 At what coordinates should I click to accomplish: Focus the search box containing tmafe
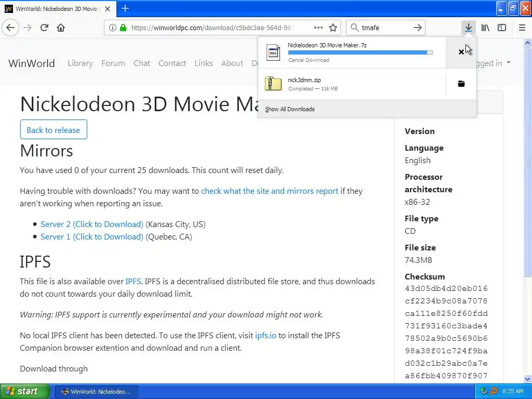pyautogui.click(x=385, y=28)
